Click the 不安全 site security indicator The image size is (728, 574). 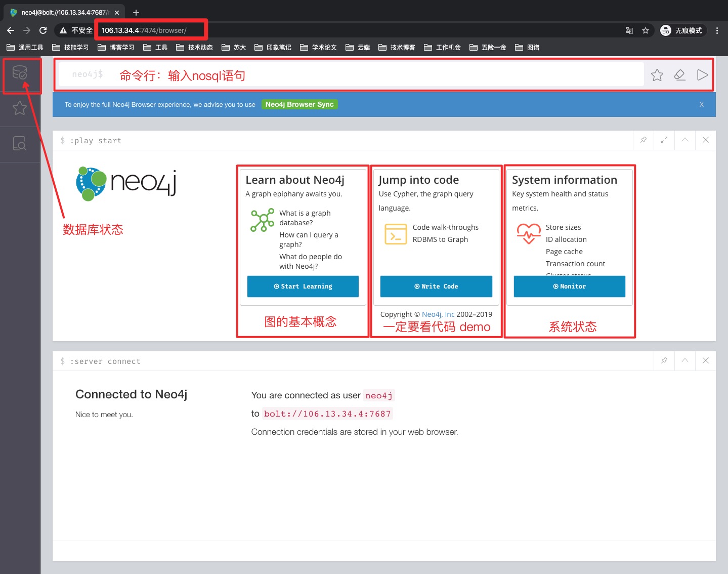[76, 30]
